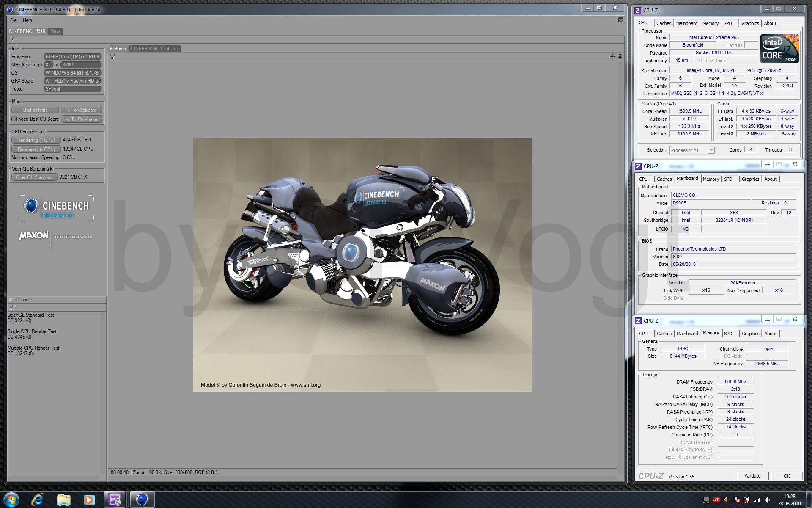This screenshot has width=812, height=508.
Task: Click the Tester field containing SFVogt
Action: coord(72,89)
